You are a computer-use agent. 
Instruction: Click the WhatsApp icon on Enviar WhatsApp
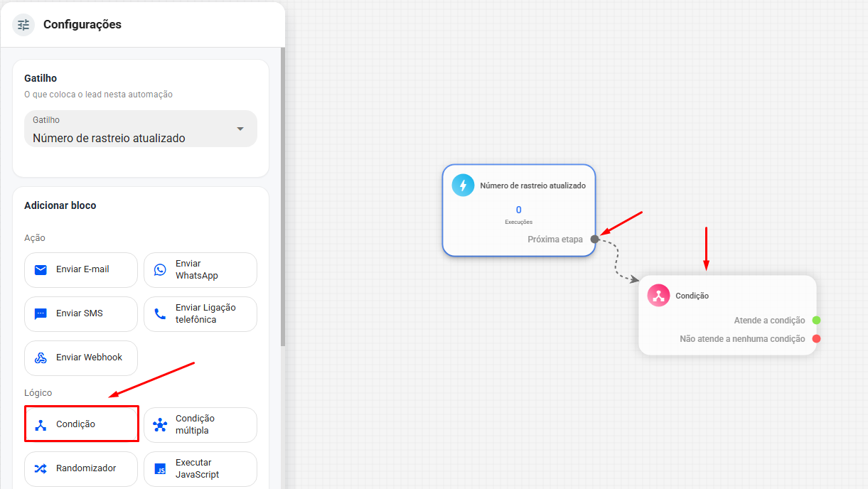click(160, 270)
